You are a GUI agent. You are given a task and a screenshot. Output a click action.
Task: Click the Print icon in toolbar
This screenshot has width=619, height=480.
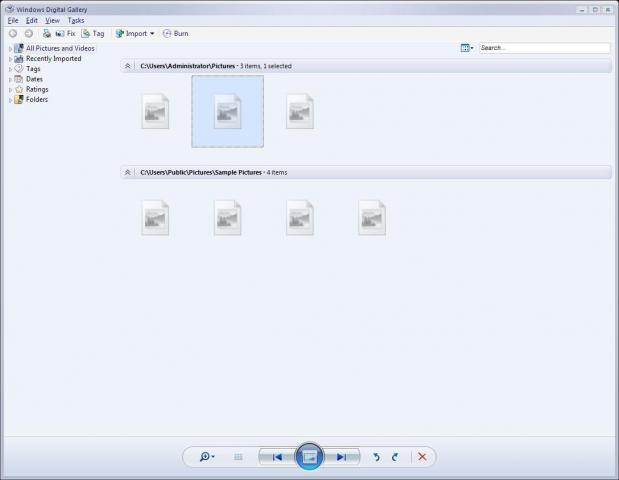coord(47,34)
